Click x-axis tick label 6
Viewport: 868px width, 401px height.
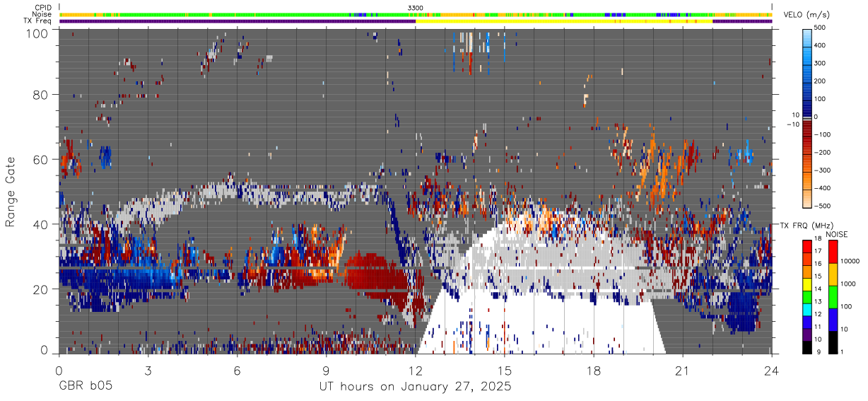click(237, 371)
